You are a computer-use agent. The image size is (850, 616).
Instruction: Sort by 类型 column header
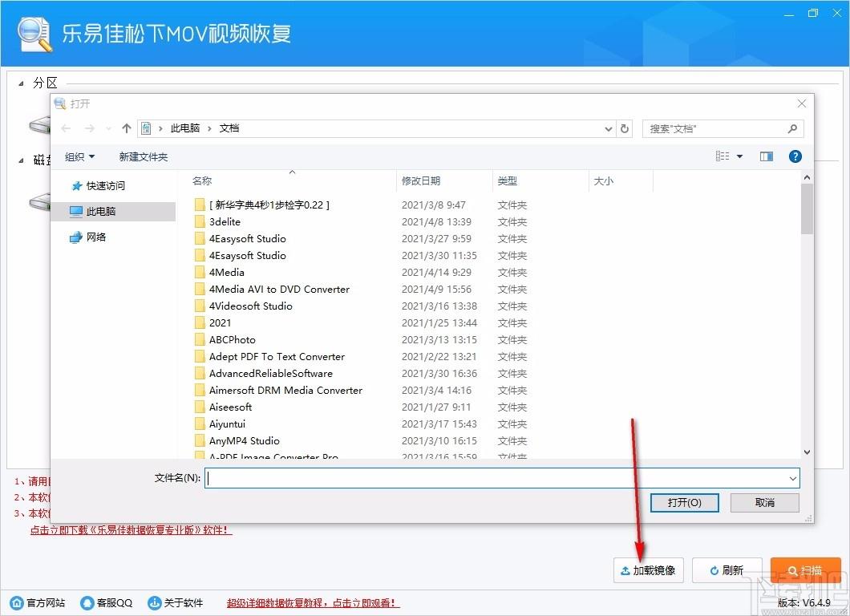(x=508, y=181)
